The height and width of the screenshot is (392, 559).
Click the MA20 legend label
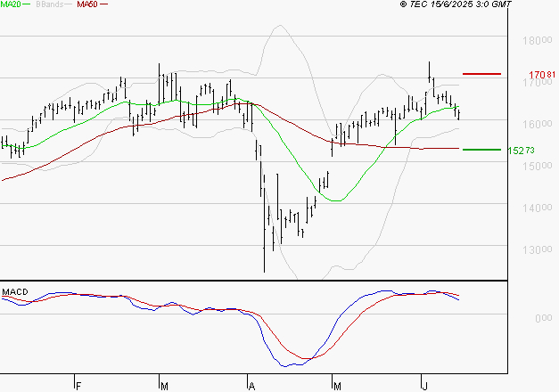tap(12, 5)
